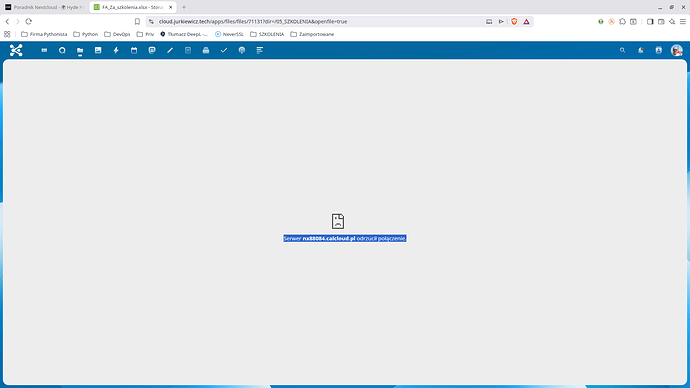Viewport: 690px width, 388px height.
Task: Open the user avatar menu
Action: (x=677, y=50)
